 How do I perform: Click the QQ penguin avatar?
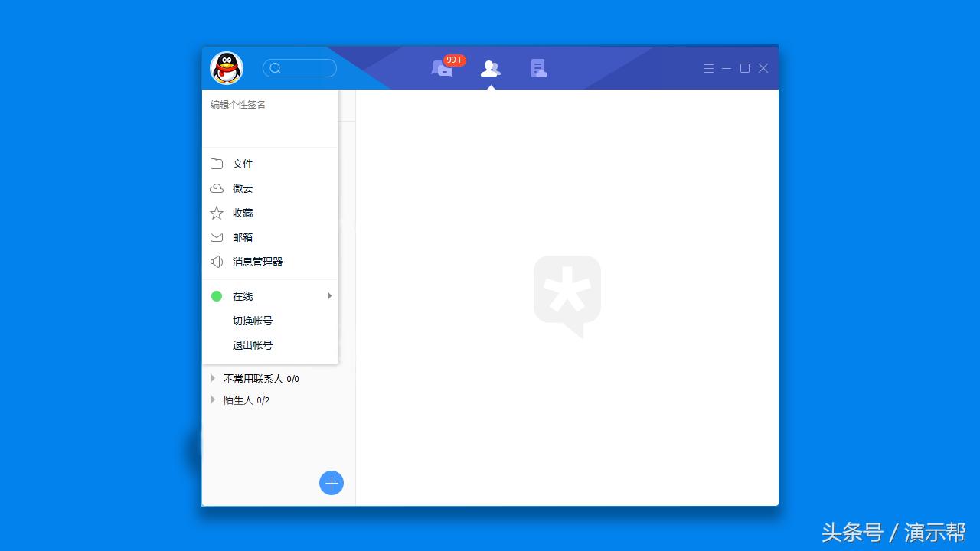pos(226,67)
